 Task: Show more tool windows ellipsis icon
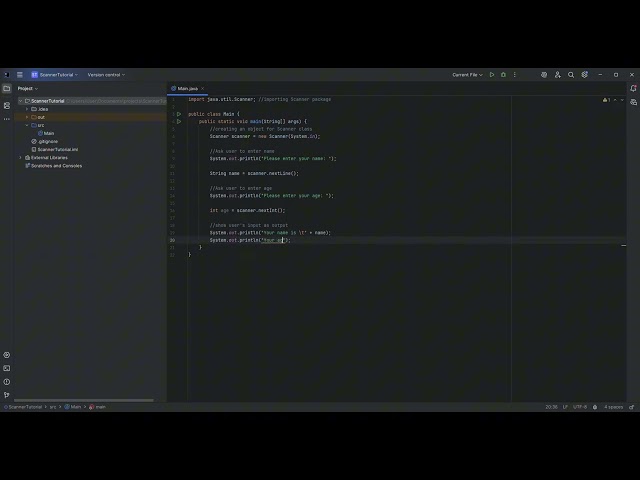[x=7, y=119]
